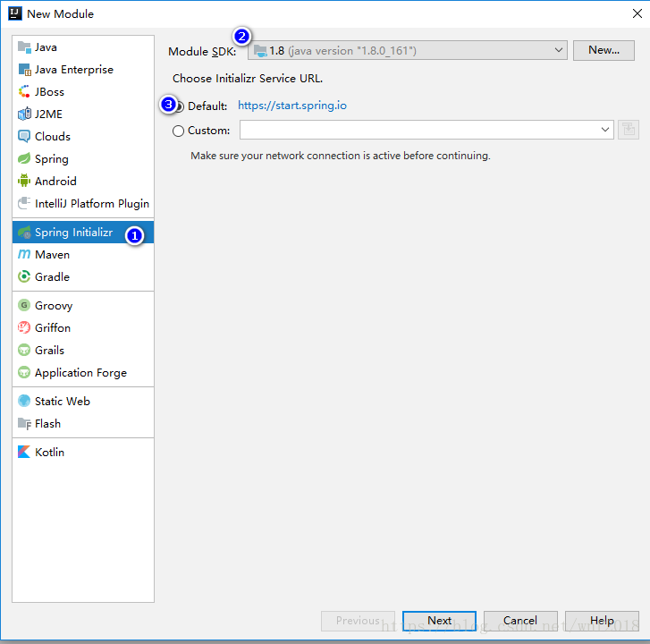Select Groovy label in module list
Screen dimensions: 650x644
point(54,306)
